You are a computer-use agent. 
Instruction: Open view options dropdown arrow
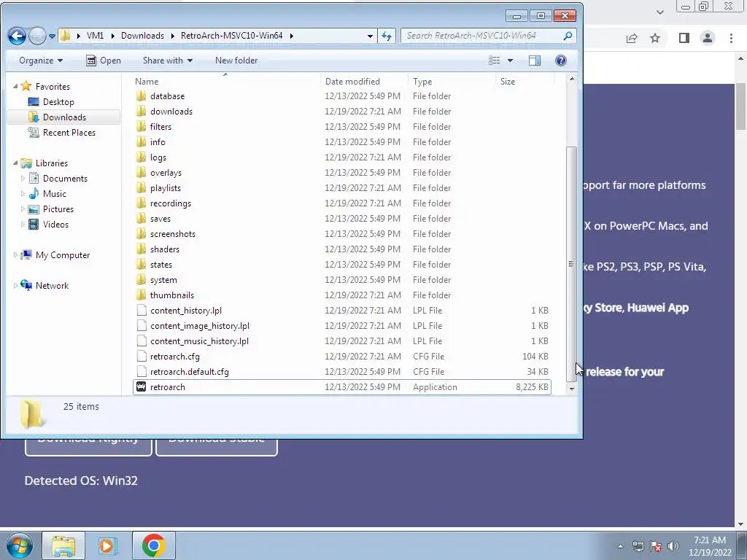coord(510,61)
